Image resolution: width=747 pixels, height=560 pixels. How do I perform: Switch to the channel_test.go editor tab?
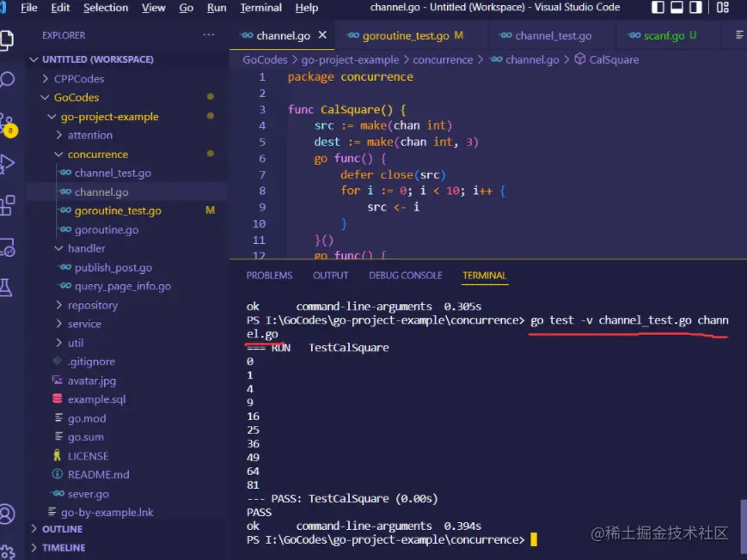pos(553,36)
